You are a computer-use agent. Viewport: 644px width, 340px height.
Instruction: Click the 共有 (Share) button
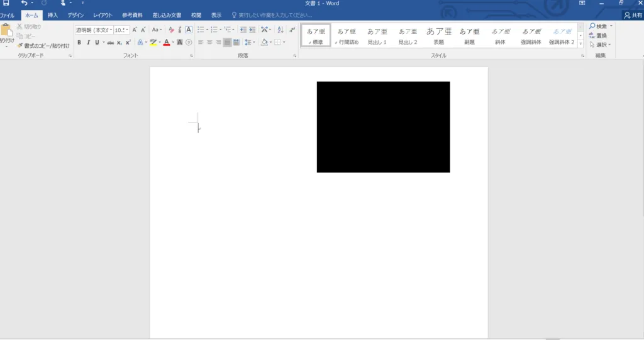click(631, 14)
